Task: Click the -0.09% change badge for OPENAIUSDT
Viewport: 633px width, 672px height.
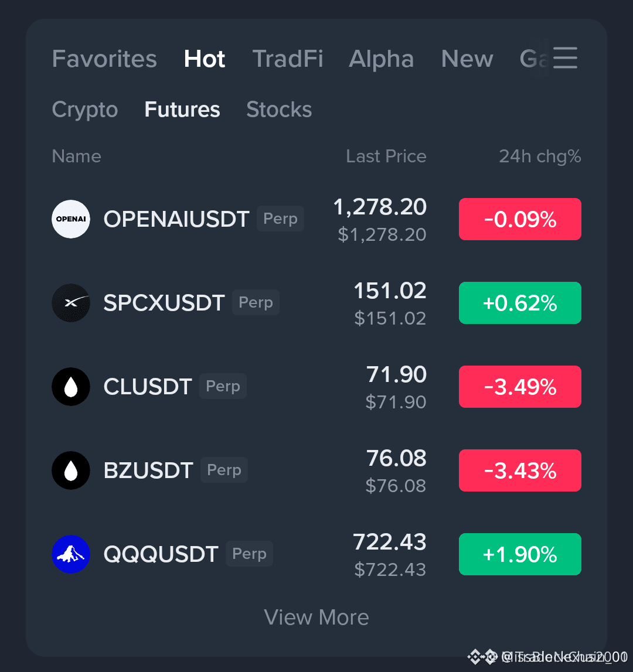Action: pyautogui.click(x=520, y=219)
